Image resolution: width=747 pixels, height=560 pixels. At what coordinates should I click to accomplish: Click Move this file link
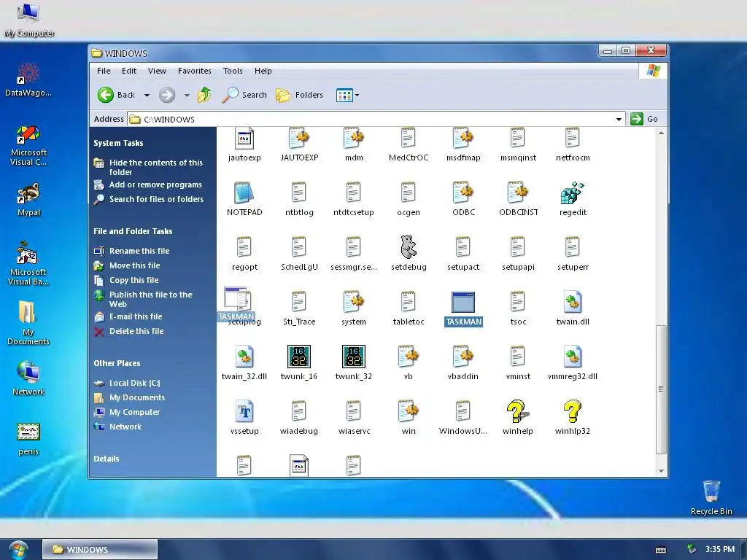[x=134, y=265]
